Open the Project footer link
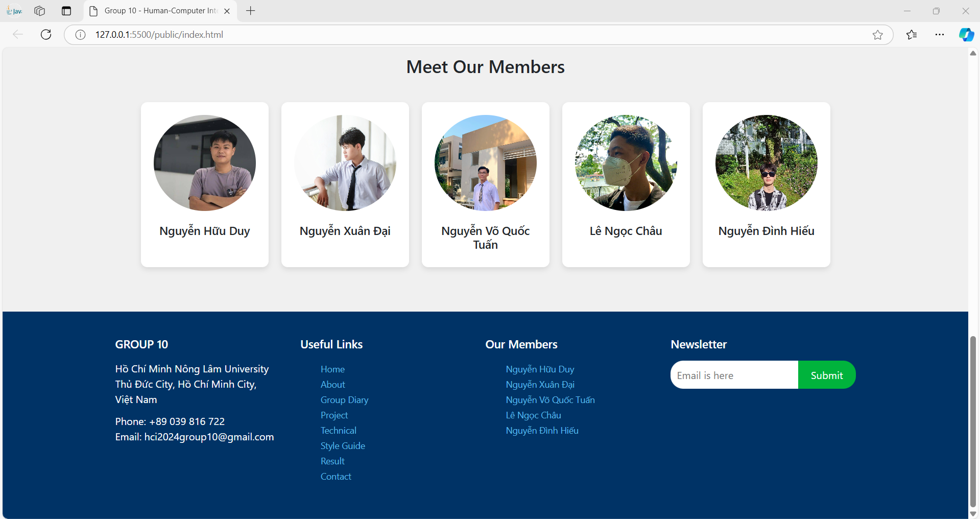This screenshot has height=519, width=980. (334, 415)
